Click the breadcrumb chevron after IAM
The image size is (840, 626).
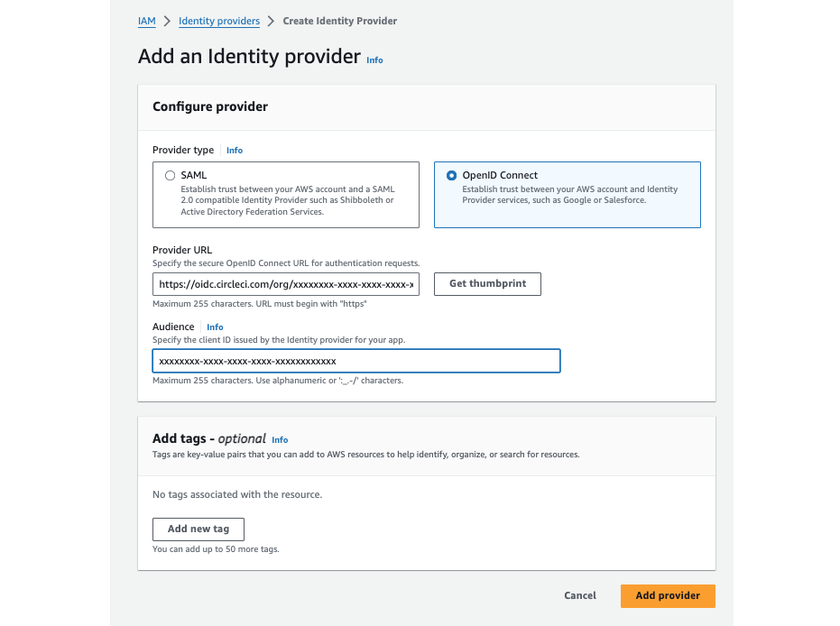[164, 21]
